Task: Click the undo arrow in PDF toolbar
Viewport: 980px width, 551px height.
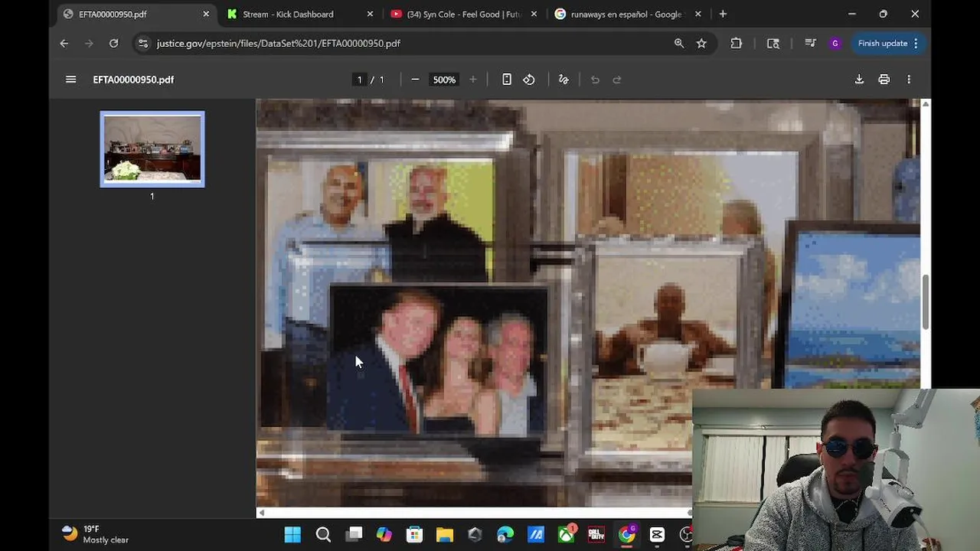Action: (595, 80)
